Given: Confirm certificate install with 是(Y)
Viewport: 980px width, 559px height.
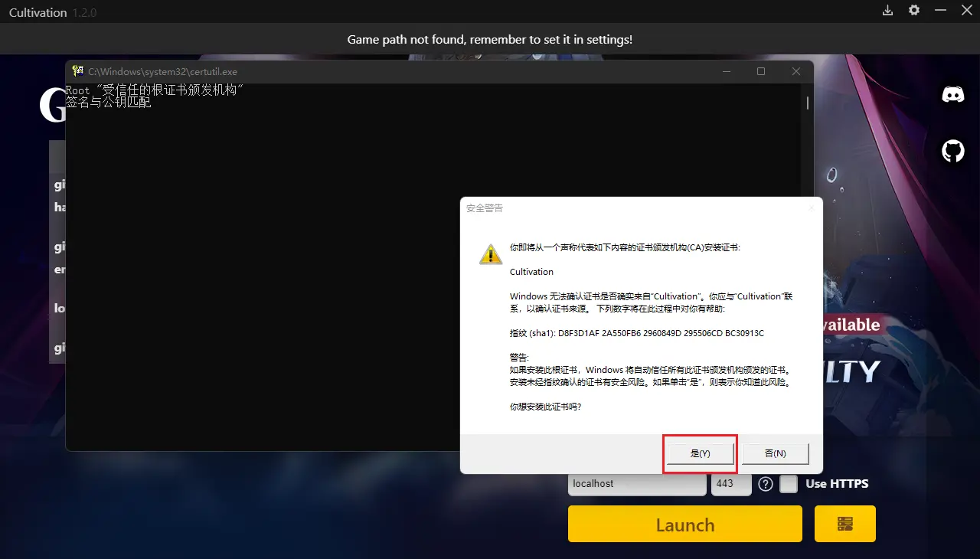Looking at the screenshot, I should (699, 453).
